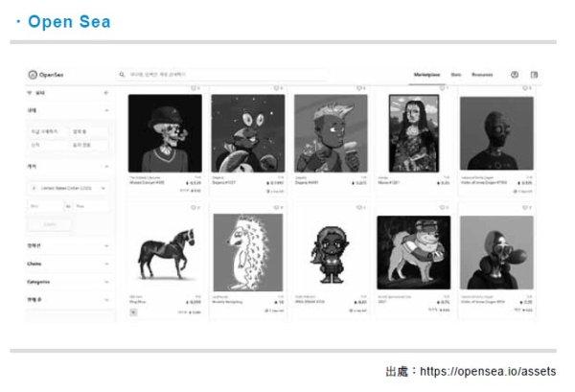This screenshot has width=575, height=392.
Task: Open the pixel girl character thumbnail
Action: click(331, 253)
